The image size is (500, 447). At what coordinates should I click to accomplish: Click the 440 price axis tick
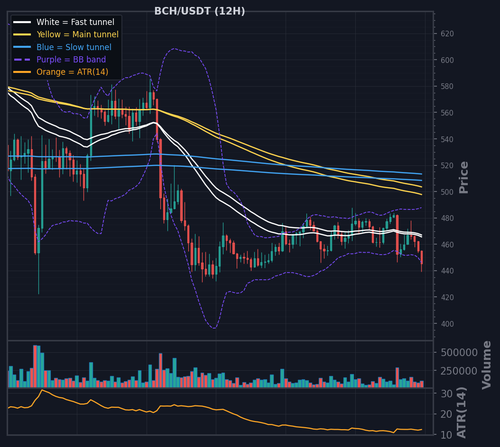447,271
